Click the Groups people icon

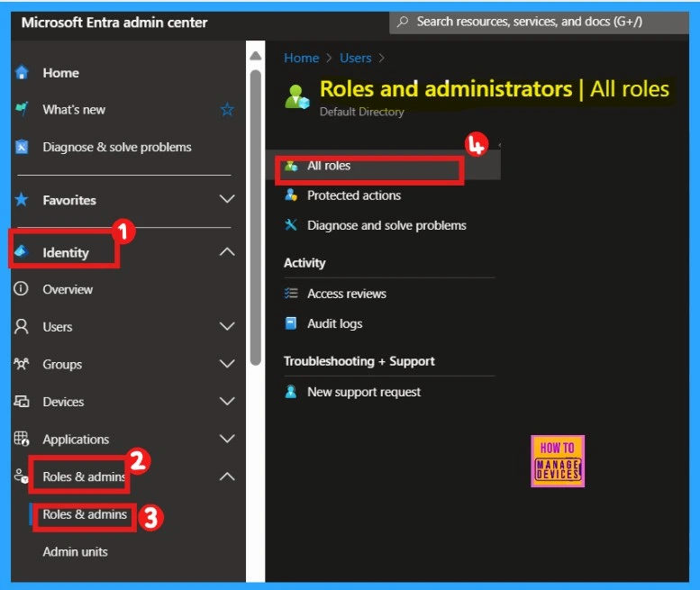tap(21, 364)
